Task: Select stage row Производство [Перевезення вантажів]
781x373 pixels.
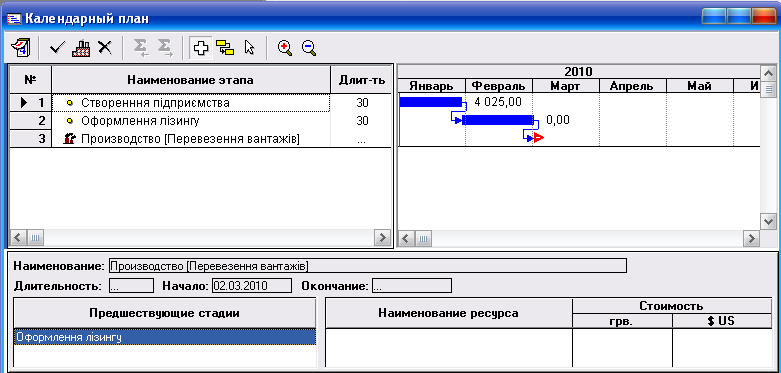Action: 190,139
